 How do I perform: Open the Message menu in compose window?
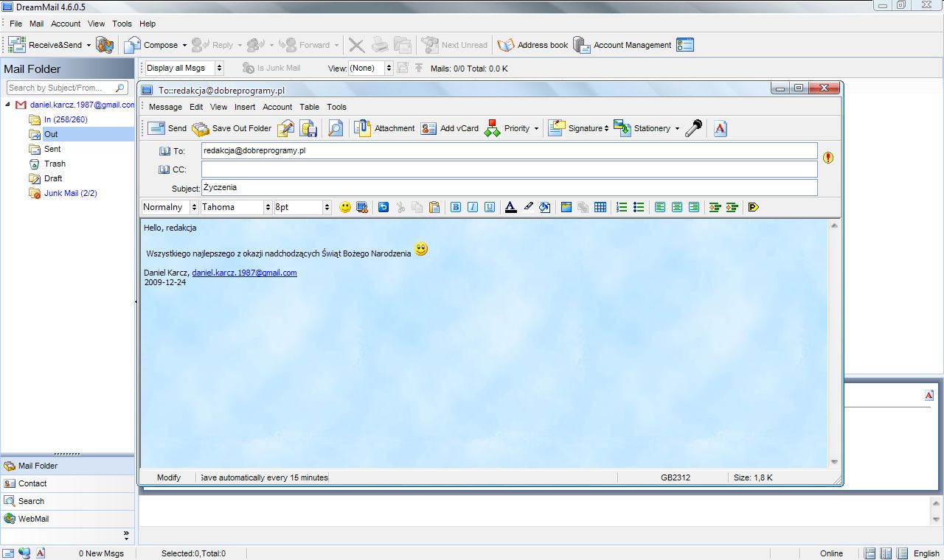[165, 107]
